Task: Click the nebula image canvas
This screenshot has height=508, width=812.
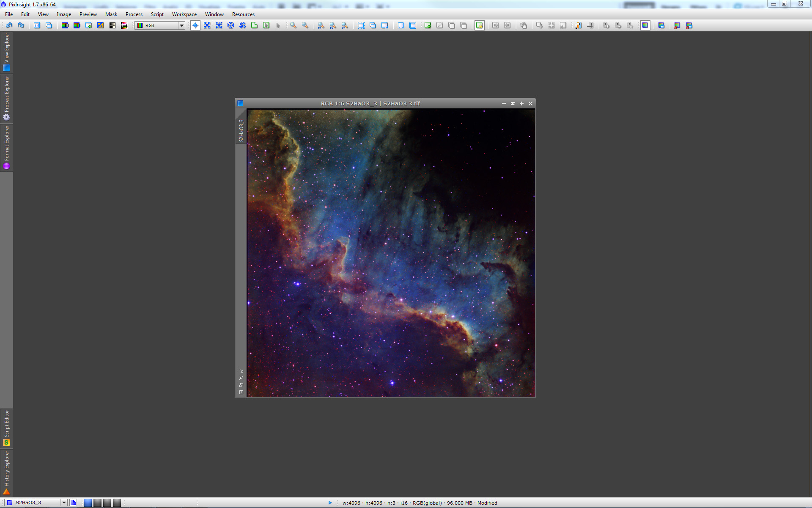Action: coord(391,253)
